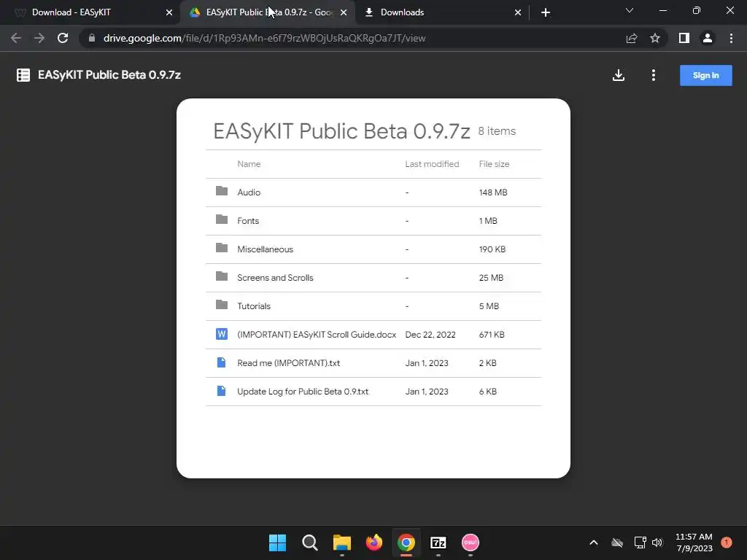Click the 148 MB size value
The width and height of the screenshot is (747, 560).
click(493, 192)
